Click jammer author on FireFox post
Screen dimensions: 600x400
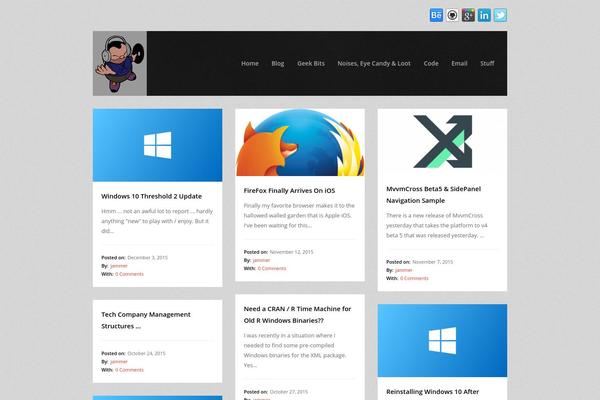(261, 260)
